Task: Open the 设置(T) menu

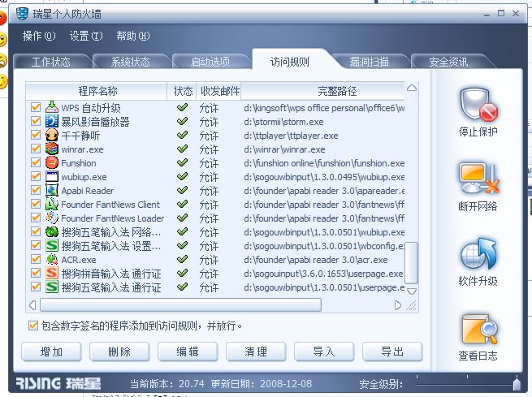Action: pos(86,36)
